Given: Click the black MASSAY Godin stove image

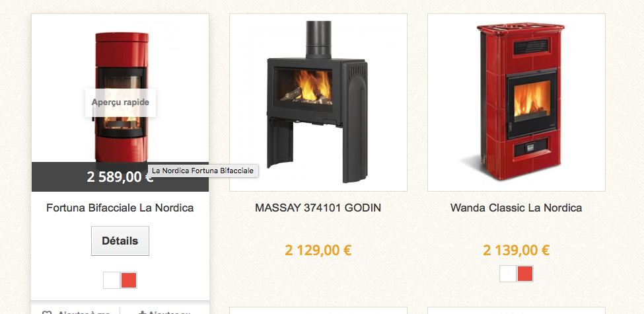Looking at the screenshot, I should 318,102.
